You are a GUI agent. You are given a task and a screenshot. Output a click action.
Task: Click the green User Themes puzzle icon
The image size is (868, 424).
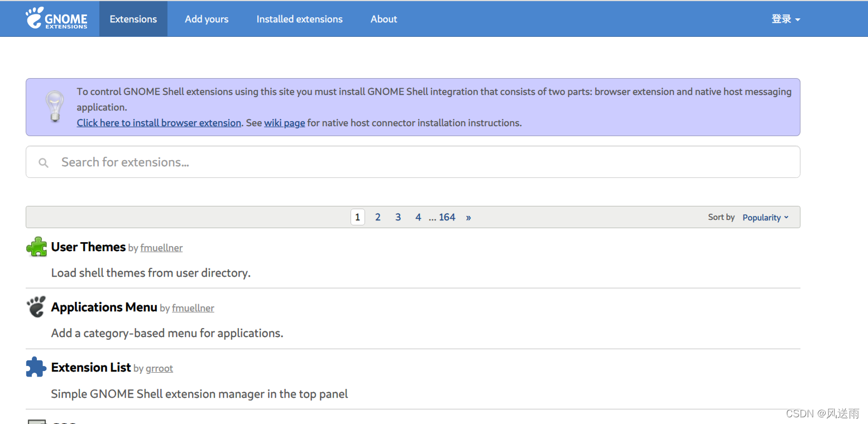pos(36,247)
